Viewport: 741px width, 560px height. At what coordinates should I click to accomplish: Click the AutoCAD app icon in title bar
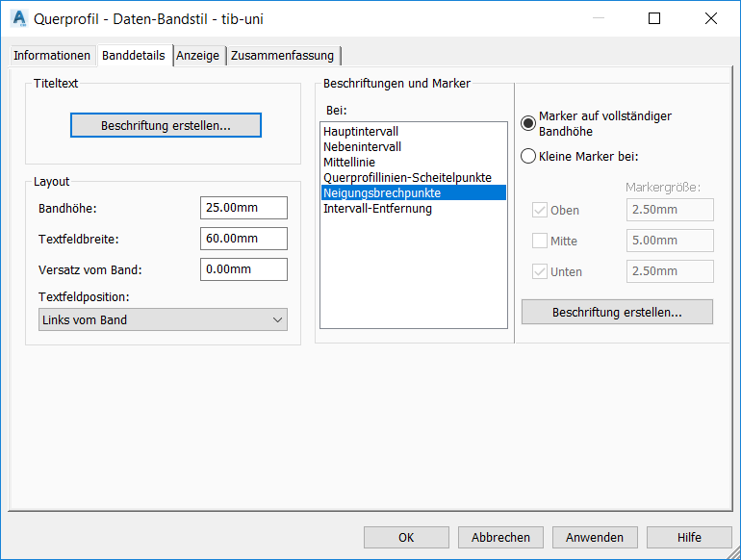click(18, 18)
